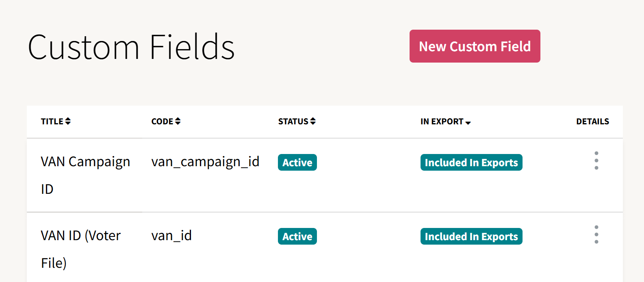Screen dimensions: 644x282
Task: Click the sort arrow beside IN EXPORT header
Action: (468, 122)
